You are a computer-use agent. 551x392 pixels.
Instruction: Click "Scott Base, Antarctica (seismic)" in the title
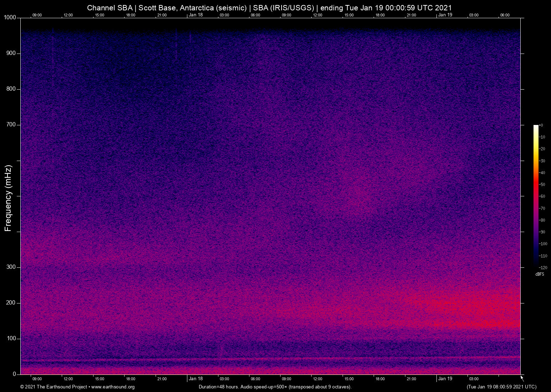point(193,7)
